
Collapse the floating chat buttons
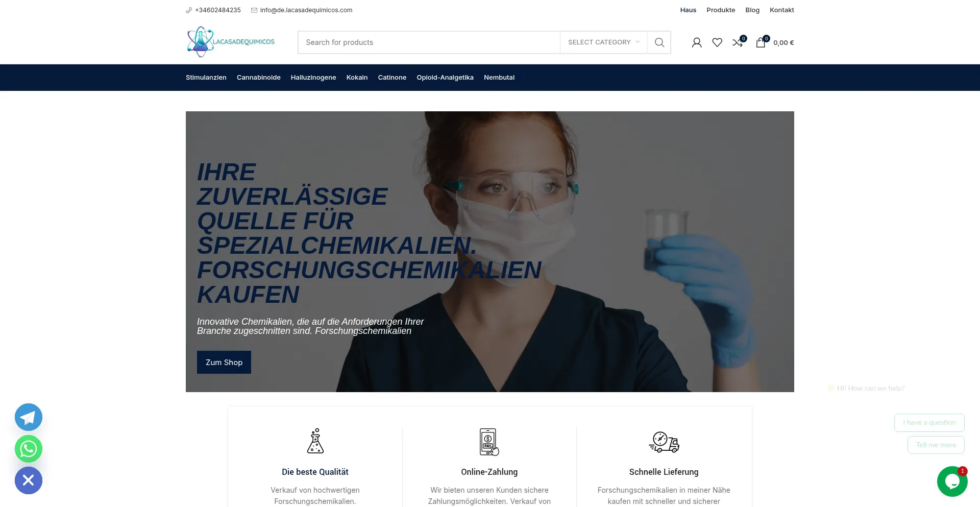28,480
